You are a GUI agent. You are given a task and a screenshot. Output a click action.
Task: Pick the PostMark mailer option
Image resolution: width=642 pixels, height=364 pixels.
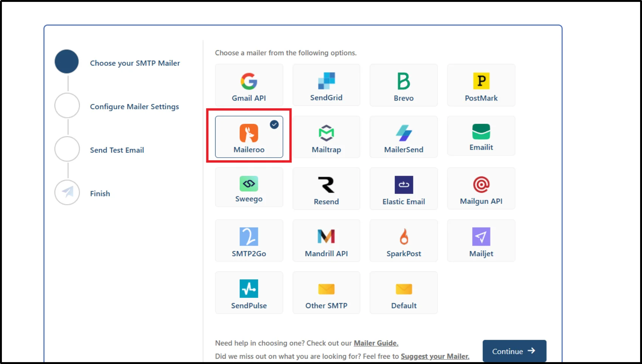coord(481,85)
